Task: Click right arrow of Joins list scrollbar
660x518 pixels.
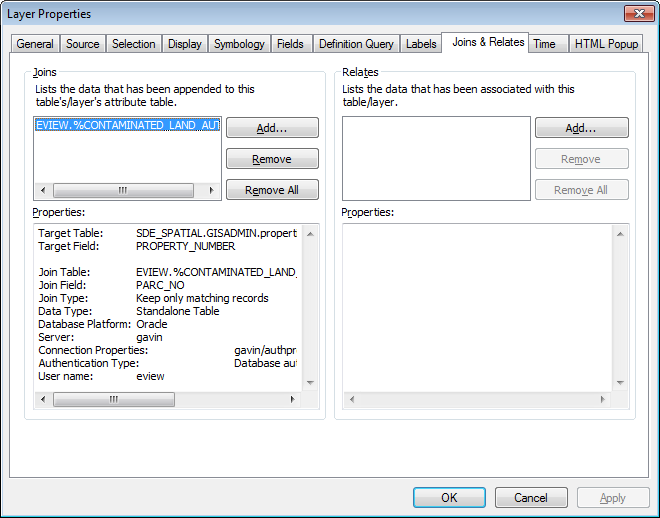Action: (212, 190)
